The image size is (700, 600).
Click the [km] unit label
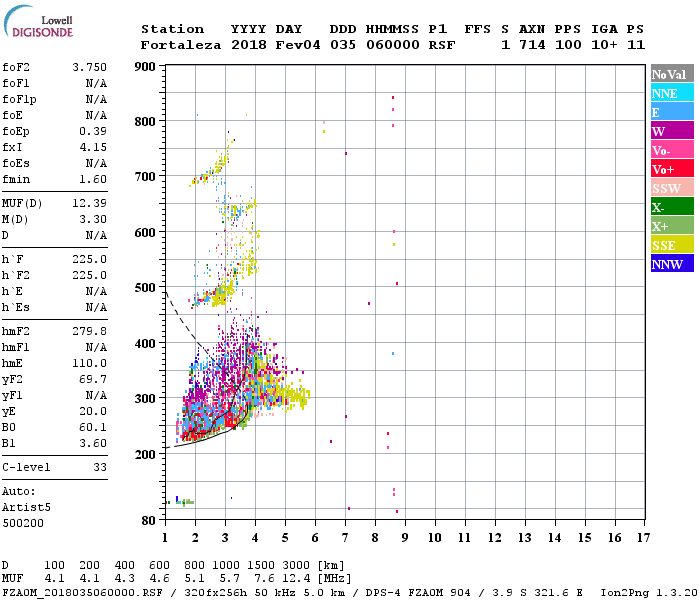click(x=330, y=566)
